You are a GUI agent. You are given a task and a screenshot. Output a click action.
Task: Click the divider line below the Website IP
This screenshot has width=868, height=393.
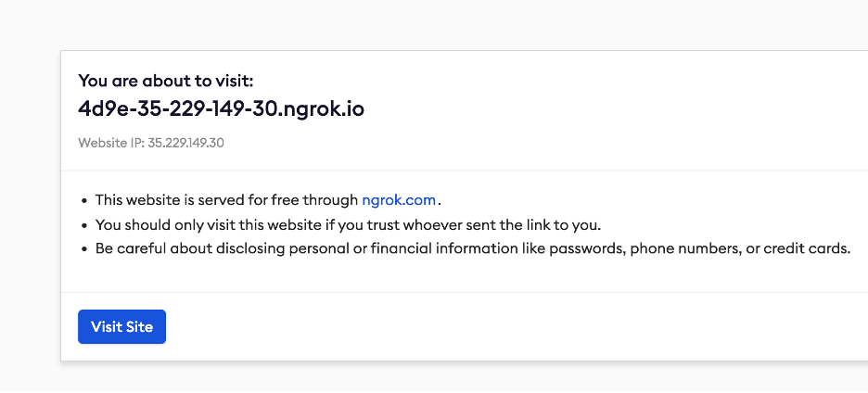click(465, 171)
